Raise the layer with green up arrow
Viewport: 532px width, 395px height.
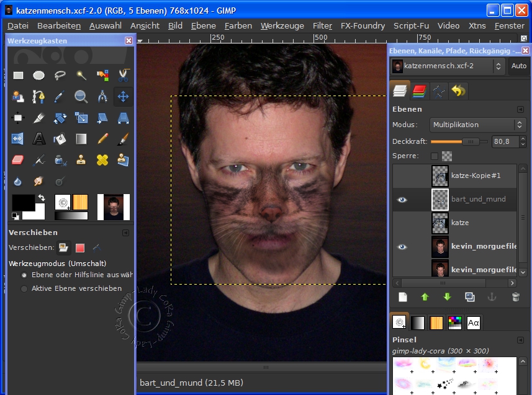tap(425, 297)
